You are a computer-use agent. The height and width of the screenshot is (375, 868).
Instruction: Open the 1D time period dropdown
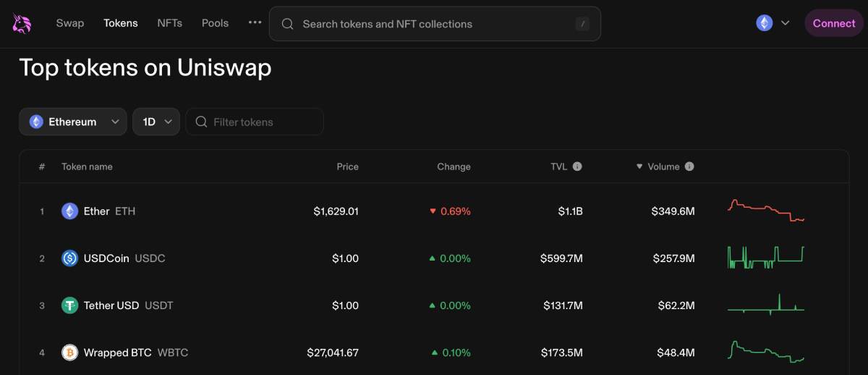tap(156, 122)
